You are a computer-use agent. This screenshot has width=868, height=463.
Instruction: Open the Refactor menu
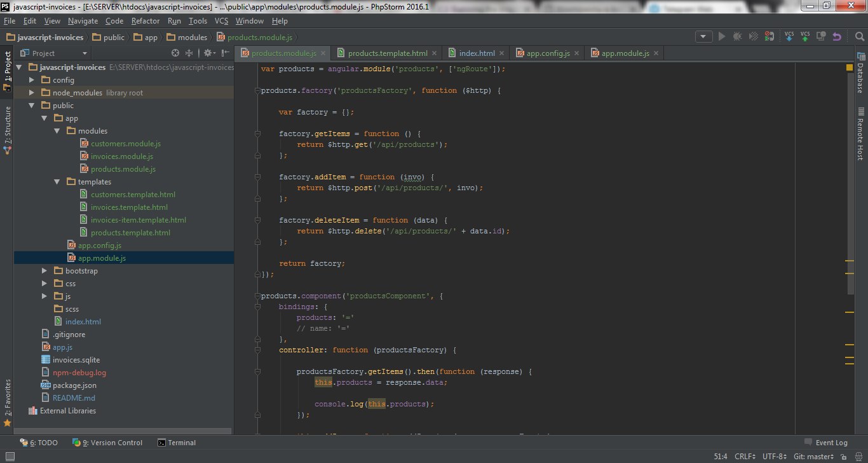point(146,21)
